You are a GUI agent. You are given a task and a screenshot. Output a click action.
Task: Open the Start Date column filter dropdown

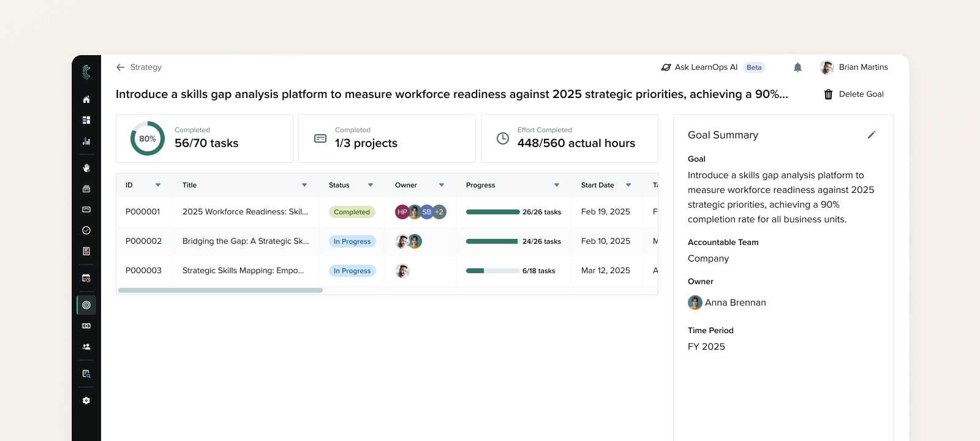pyautogui.click(x=628, y=185)
